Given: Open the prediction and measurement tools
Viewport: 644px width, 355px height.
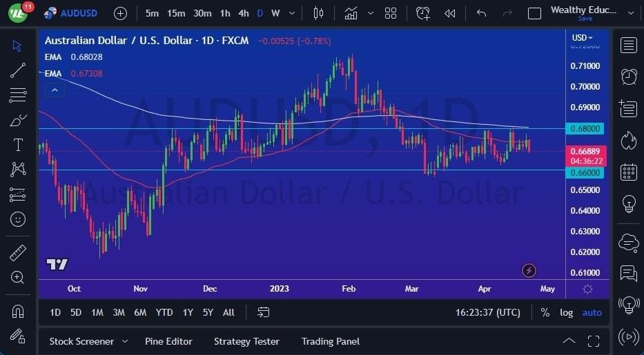Looking at the screenshot, I should (x=18, y=194).
